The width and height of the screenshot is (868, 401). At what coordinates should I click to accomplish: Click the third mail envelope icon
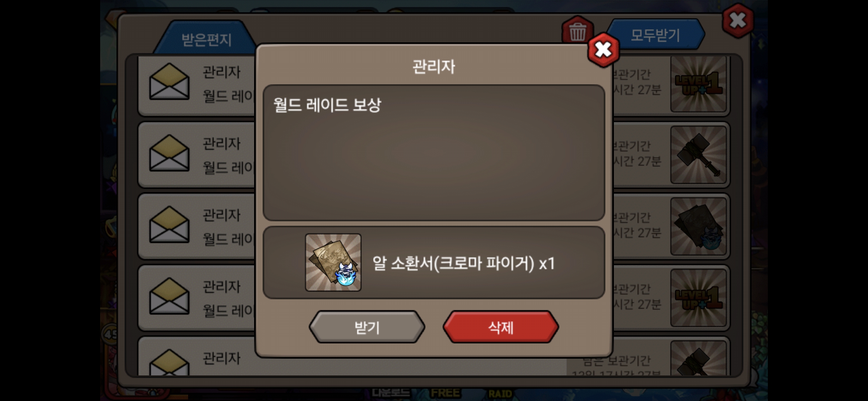(169, 225)
